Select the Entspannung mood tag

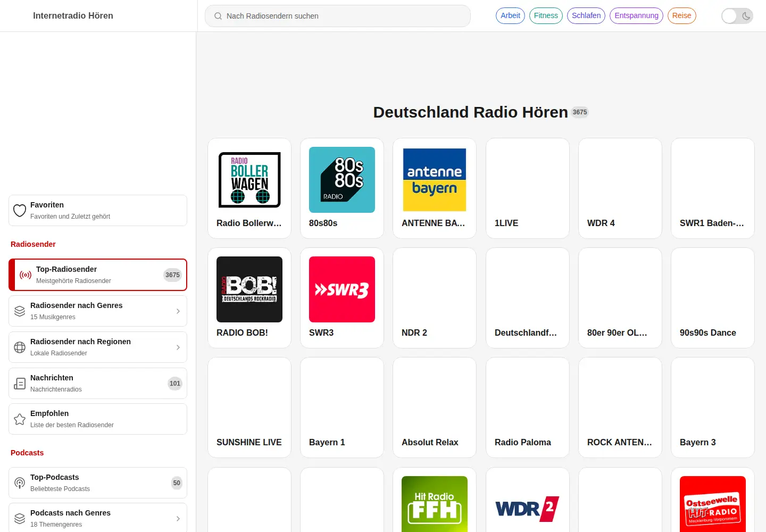pyautogui.click(x=636, y=16)
